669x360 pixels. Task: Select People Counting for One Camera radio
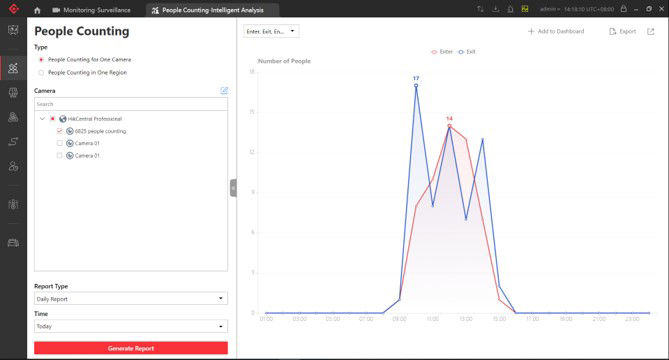41,60
